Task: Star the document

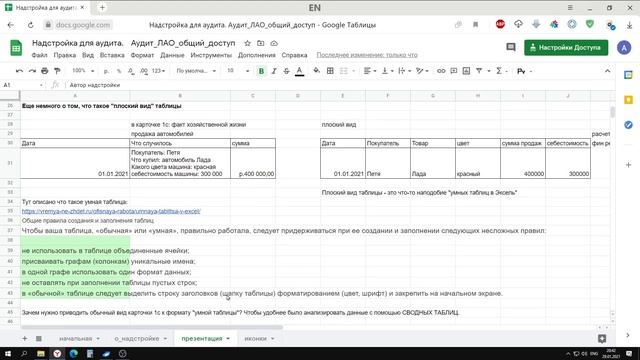Action: point(247,43)
